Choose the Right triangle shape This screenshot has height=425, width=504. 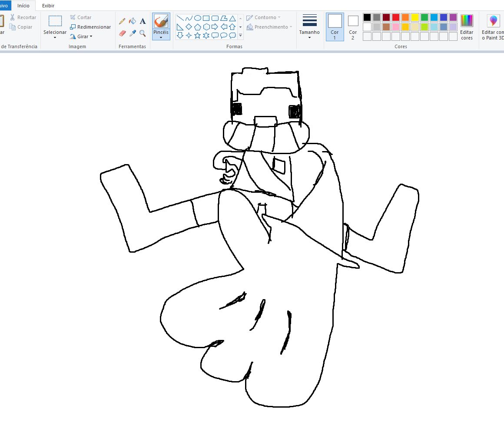(180, 26)
